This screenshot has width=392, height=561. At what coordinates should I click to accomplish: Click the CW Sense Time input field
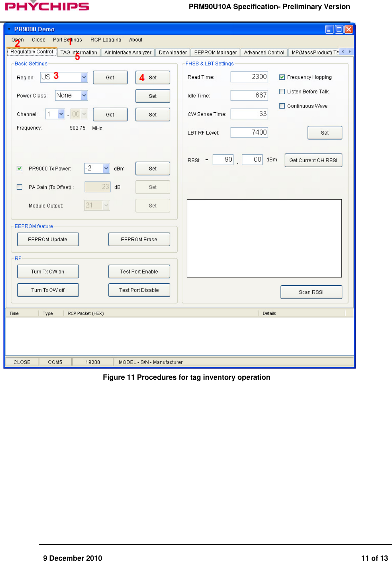249,114
